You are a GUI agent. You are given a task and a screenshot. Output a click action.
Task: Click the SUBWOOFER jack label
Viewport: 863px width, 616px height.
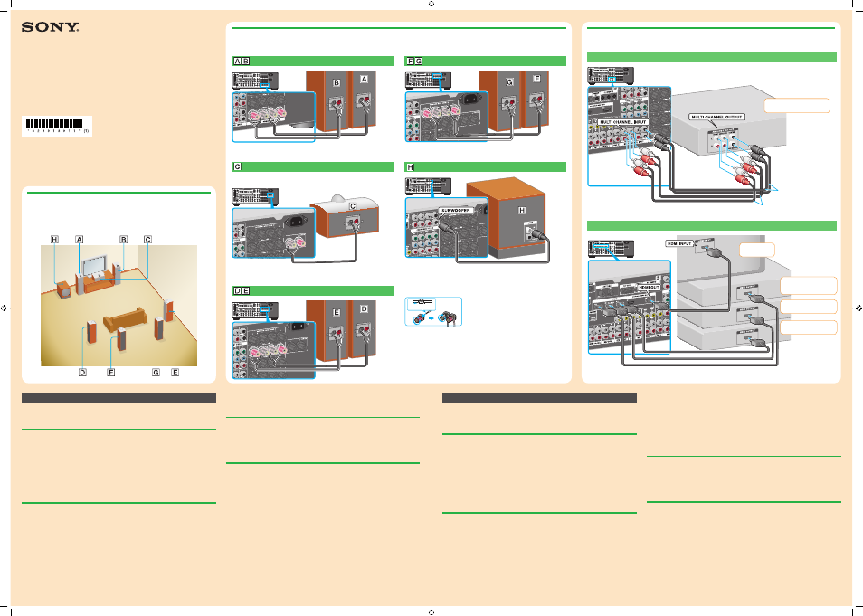455,211
